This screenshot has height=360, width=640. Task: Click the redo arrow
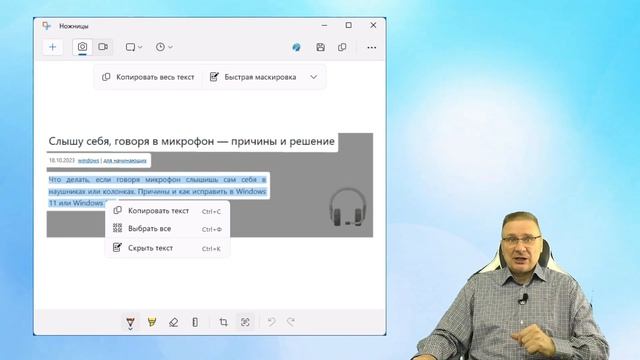pyautogui.click(x=291, y=322)
